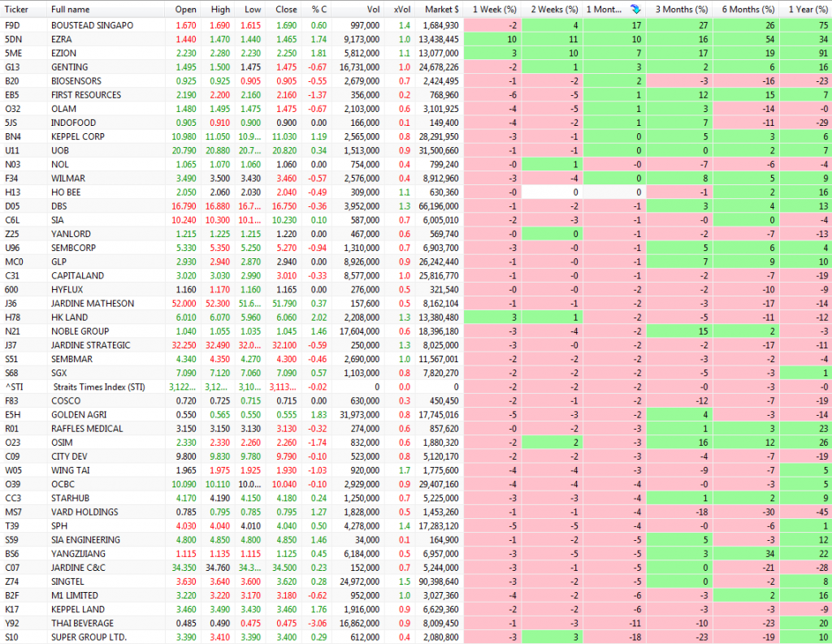Viewport: 832px width, 644px height.
Task: Click the D05 ticker for DBS
Action: tap(12, 206)
